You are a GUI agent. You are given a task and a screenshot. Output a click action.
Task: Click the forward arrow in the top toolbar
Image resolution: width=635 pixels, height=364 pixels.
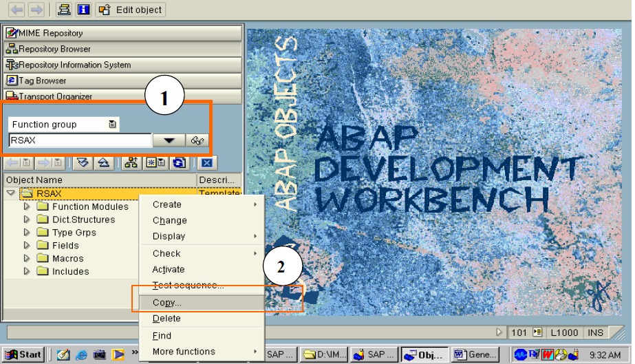pos(36,10)
